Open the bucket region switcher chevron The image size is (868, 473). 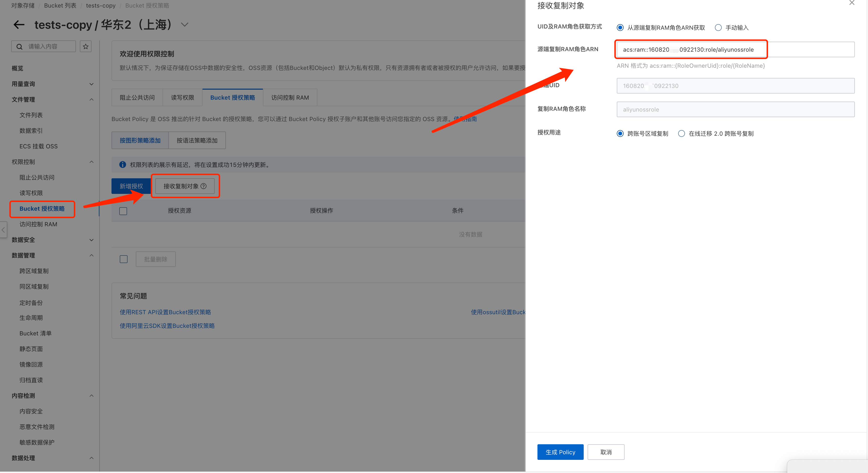tap(184, 25)
